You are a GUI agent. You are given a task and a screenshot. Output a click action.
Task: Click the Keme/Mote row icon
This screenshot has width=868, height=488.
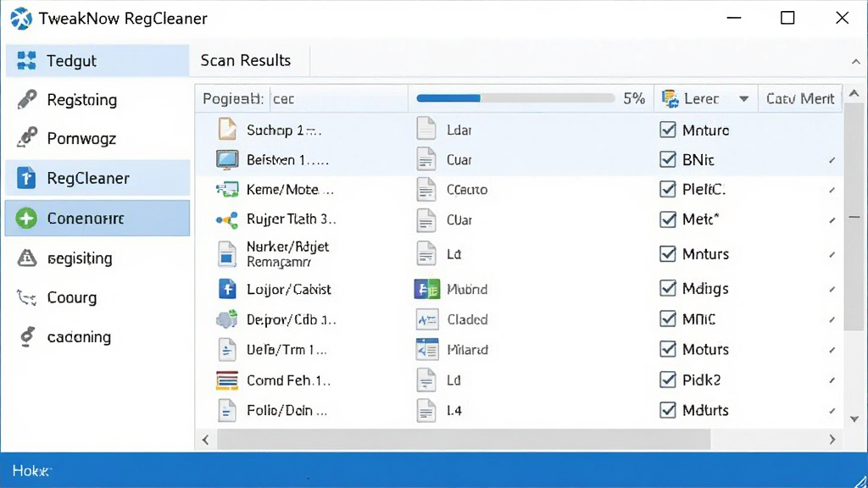pyautogui.click(x=227, y=190)
